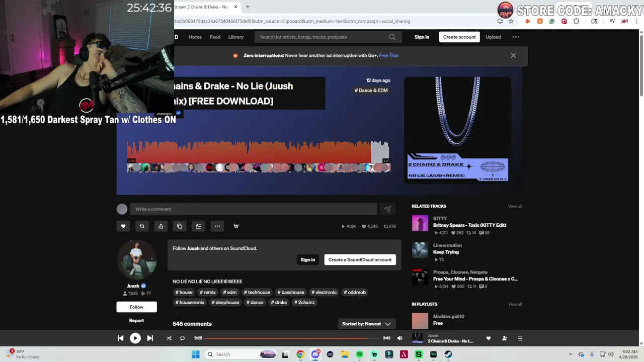Expand the Sorted by: Newest dropdown
The height and width of the screenshot is (362, 644).
366,324
